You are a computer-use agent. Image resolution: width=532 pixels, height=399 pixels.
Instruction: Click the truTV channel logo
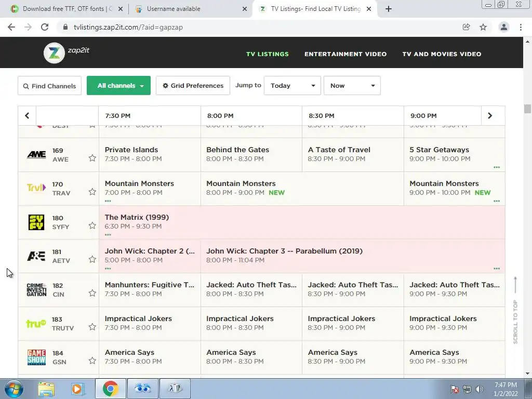(x=36, y=324)
